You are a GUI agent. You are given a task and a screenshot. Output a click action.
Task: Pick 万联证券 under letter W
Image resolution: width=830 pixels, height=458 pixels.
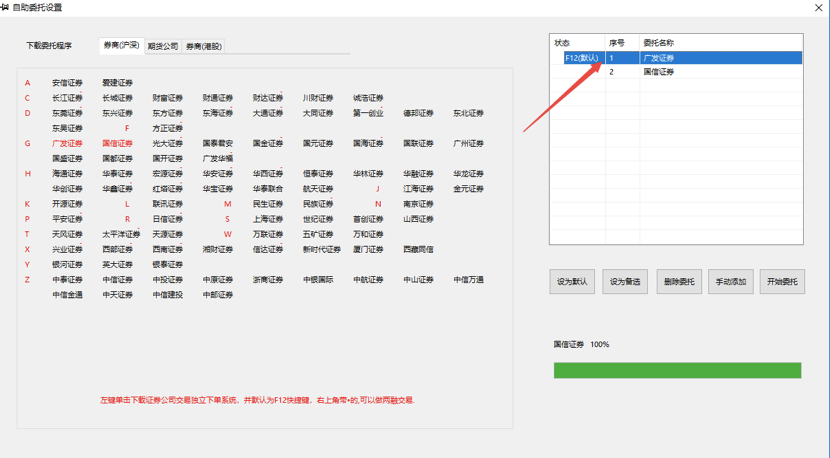[x=268, y=234]
